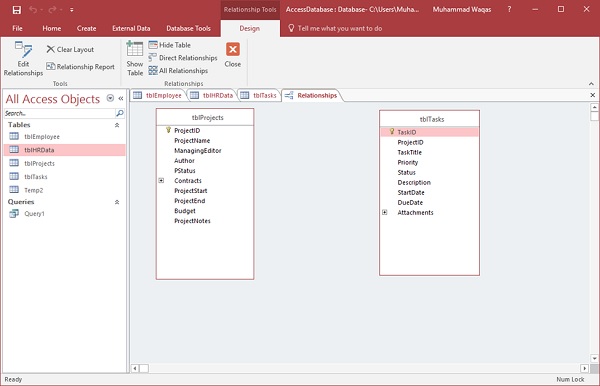The width and height of the screenshot is (600, 386).
Task: Collapse the Queries group
Action: click(x=117, y=202)
